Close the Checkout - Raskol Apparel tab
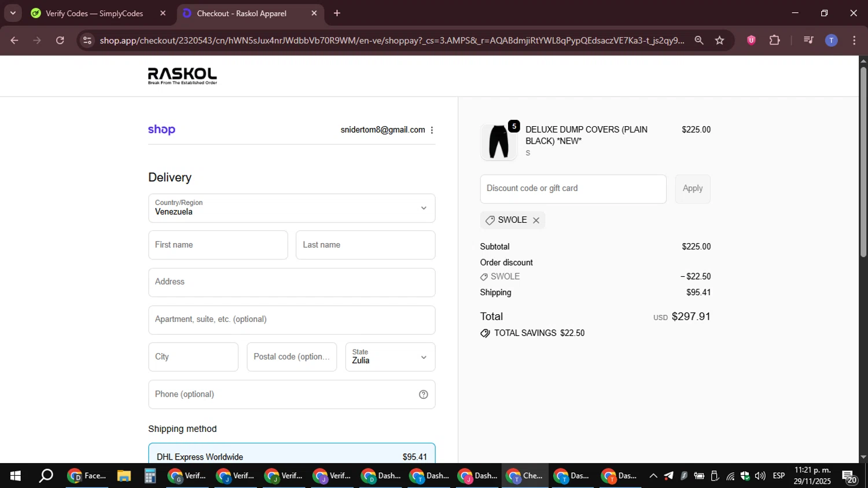Image resolution: width=868 pixels, height=488 pixels. pyautogui.click(x=314, y=13)
